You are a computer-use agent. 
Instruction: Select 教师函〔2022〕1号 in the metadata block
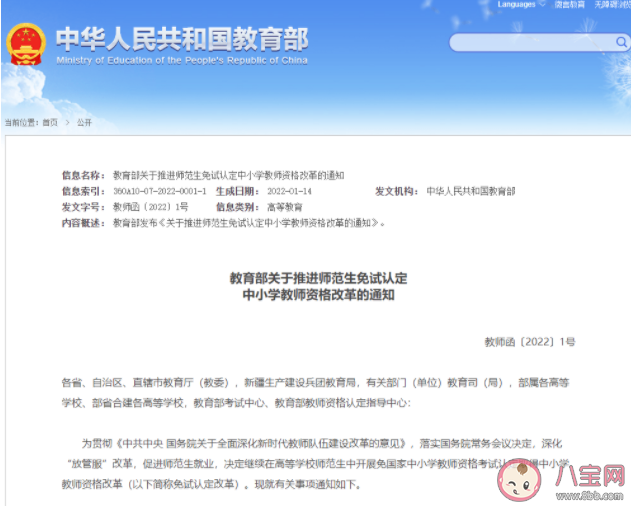(x=151, y=207)
